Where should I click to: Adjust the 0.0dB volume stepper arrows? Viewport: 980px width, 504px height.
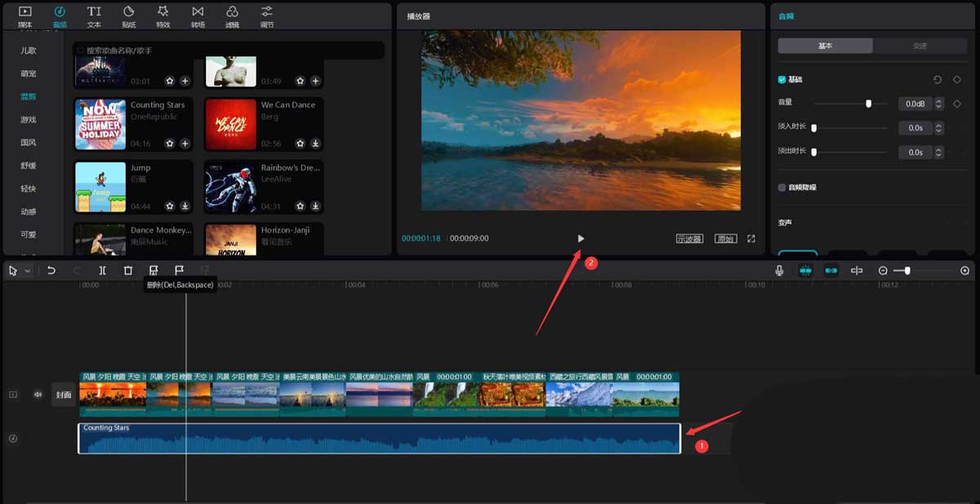(939, 104)
